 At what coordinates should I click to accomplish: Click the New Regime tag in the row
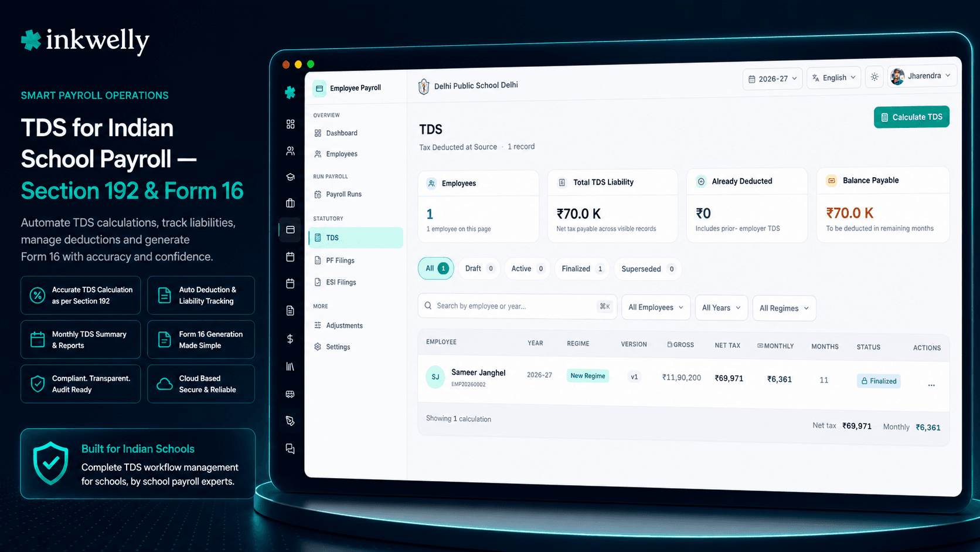588,376
